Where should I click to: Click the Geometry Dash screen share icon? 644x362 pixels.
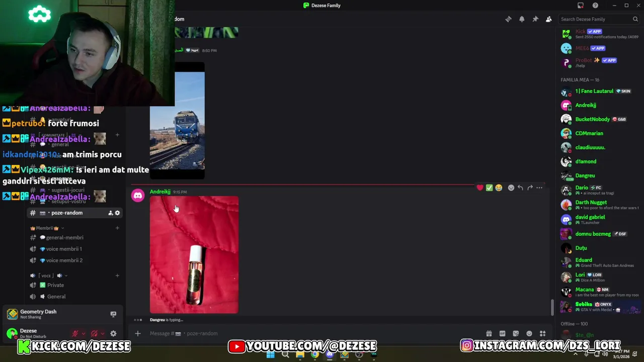coord(113,314)
